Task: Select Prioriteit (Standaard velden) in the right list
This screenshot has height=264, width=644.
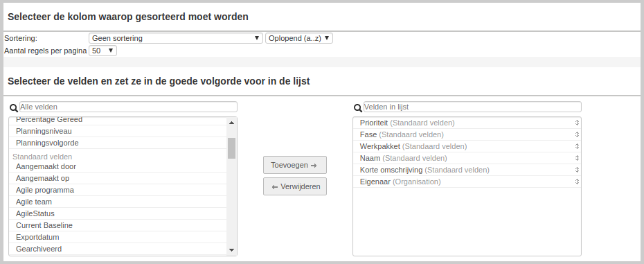Action: pos(467,123)
